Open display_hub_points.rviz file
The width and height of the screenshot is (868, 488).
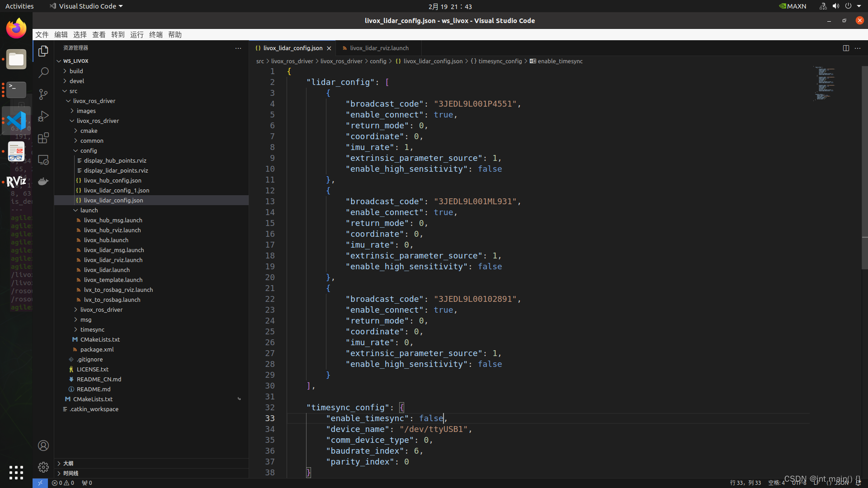point(115,160)
